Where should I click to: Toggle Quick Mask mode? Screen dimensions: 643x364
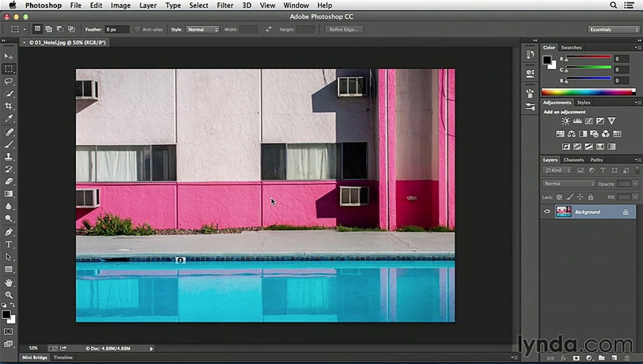[x=9, y=332]
